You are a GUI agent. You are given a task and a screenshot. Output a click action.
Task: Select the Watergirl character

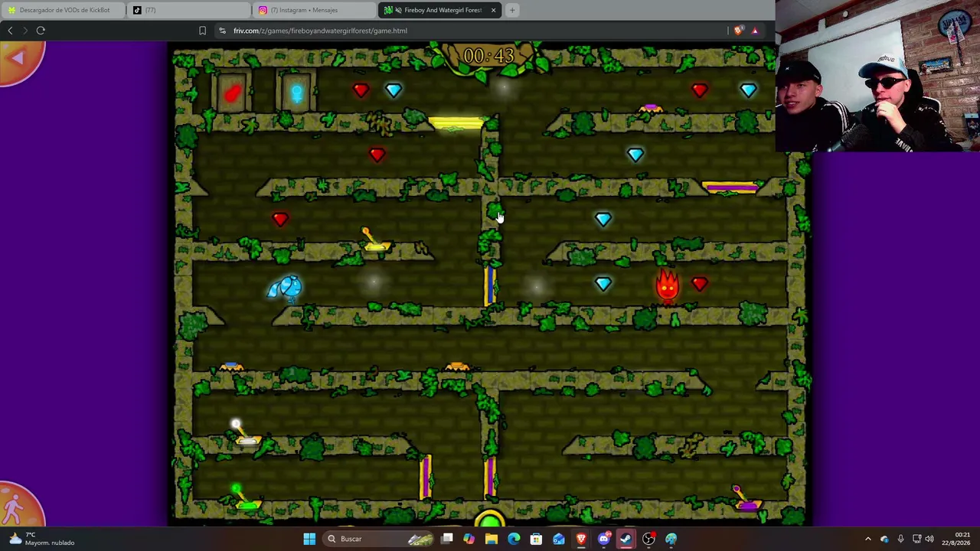[286, 288]
